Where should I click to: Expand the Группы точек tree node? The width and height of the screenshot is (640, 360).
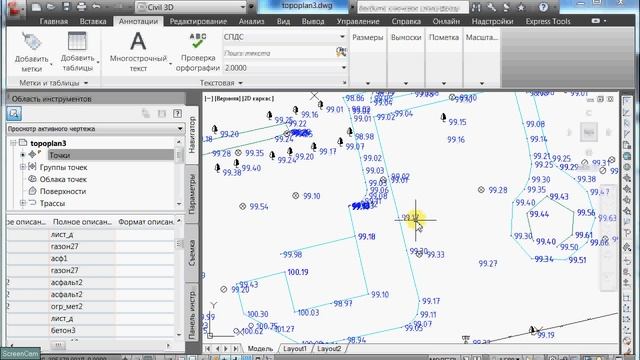pyautogui.click(x=23, y=167)
